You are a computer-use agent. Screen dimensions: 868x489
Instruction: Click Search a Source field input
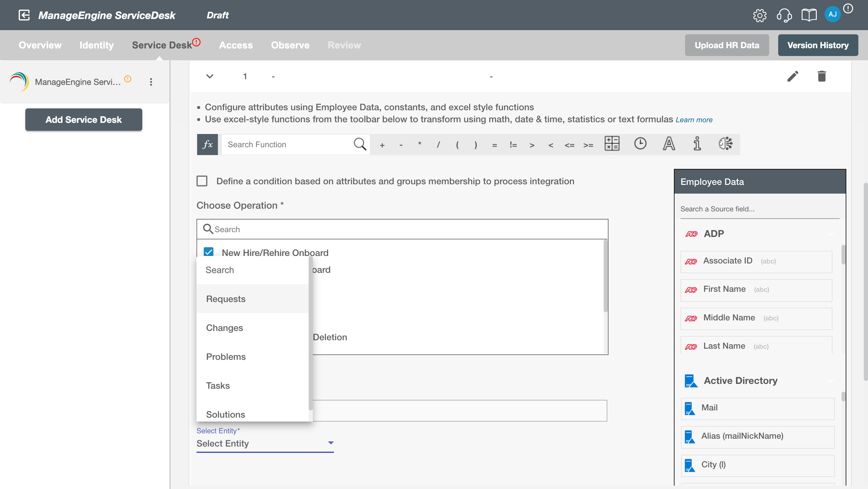[x=759, y=209]
